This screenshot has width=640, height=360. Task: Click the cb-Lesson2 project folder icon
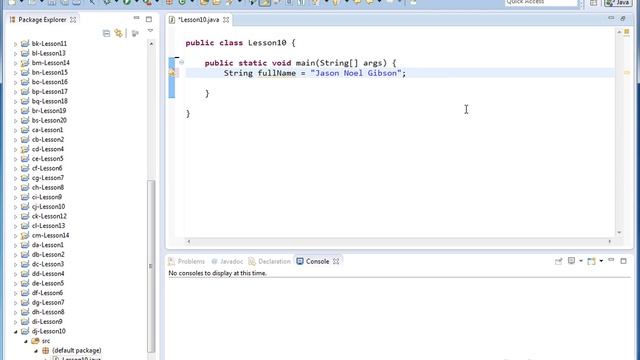click(25, 140)
